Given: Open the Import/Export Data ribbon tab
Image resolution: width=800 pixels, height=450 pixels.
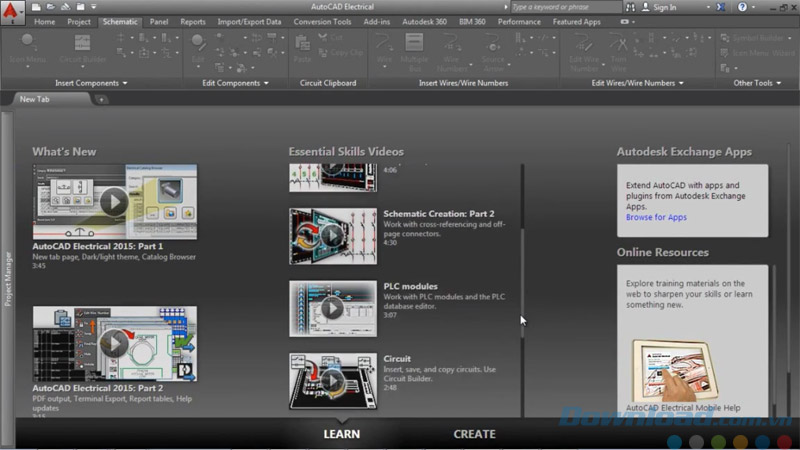Looking at the screenshot, I should 249,21.
